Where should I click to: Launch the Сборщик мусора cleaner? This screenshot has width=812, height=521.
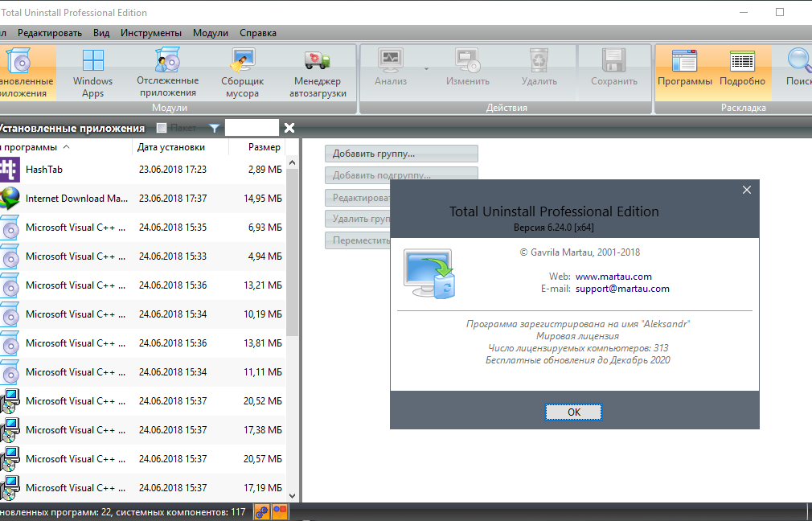[x=242, y=72]
